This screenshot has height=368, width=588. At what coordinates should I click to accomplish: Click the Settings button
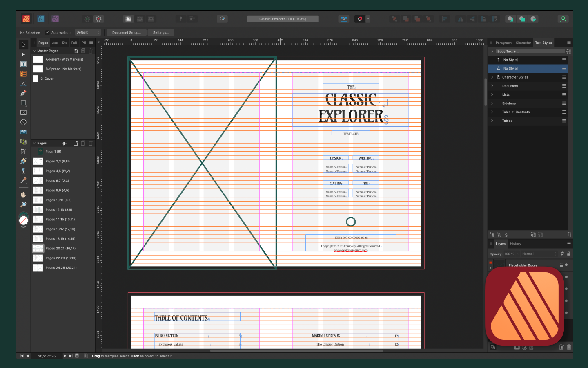click(160, 33)
